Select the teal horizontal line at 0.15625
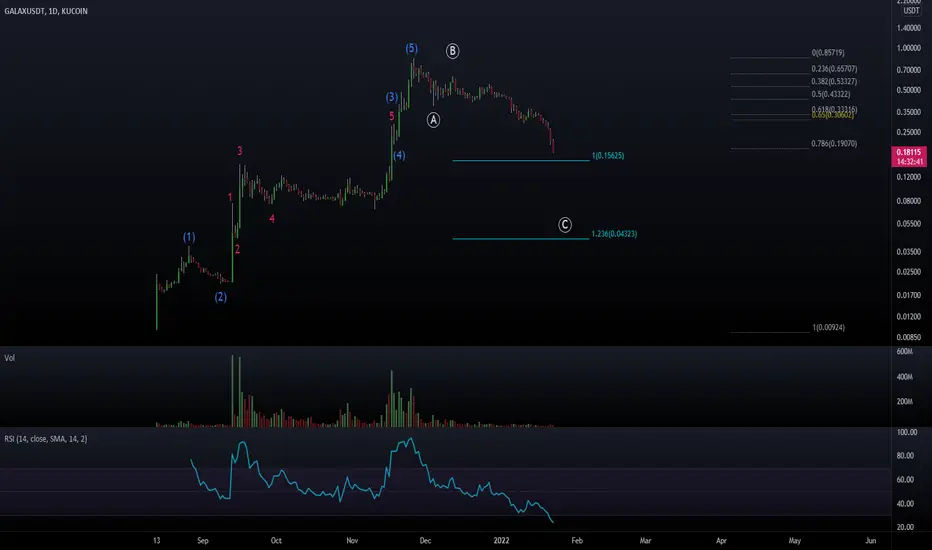The height and width of the screenshot is (550, 932). tap(521, 161)
